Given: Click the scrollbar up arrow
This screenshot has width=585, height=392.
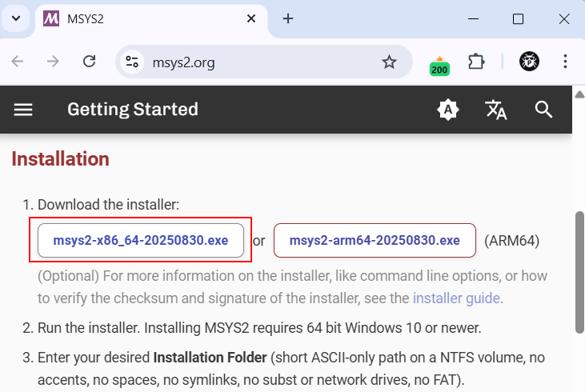Looking at the screenshot, I should coord(579,94).
